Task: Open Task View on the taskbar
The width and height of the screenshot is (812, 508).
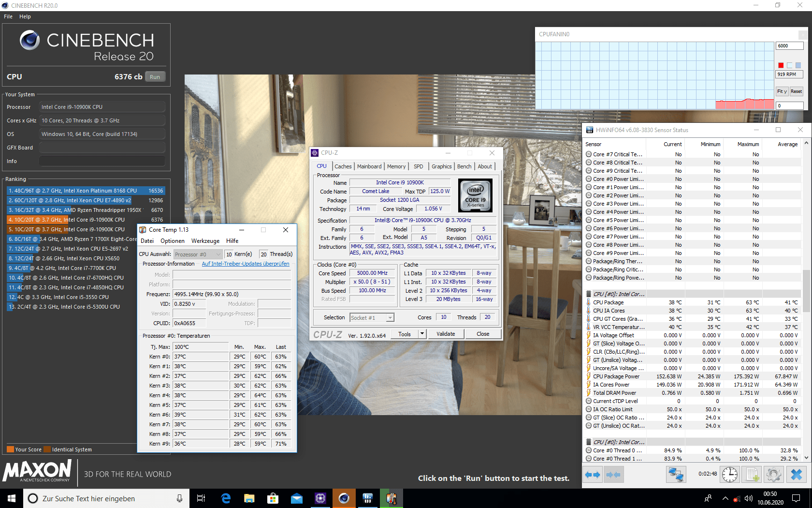Action: pos(201,498)
